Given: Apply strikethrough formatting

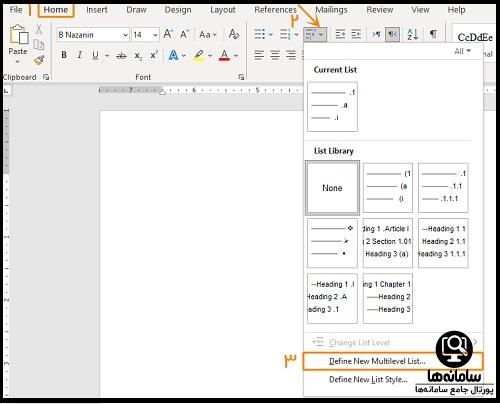Looking at the screenshot, I should point(121,56).
